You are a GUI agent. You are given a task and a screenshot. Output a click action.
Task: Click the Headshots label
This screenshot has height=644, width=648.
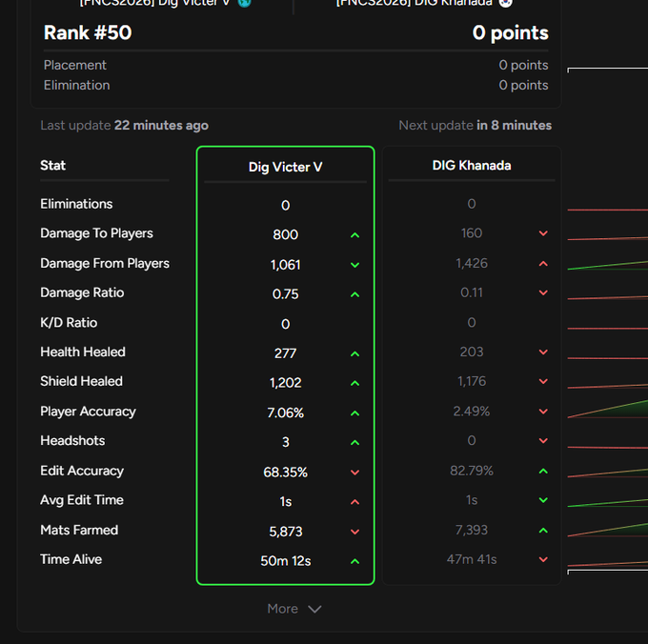coord(72,441)
